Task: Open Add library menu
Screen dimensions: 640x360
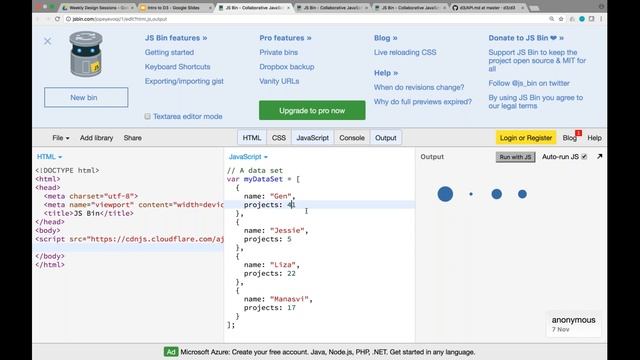Action: 96,138
